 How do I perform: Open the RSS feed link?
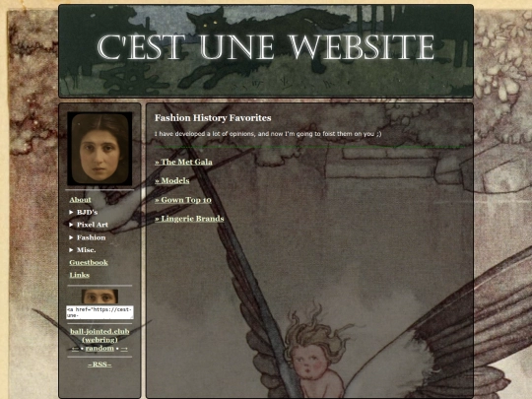100,365
